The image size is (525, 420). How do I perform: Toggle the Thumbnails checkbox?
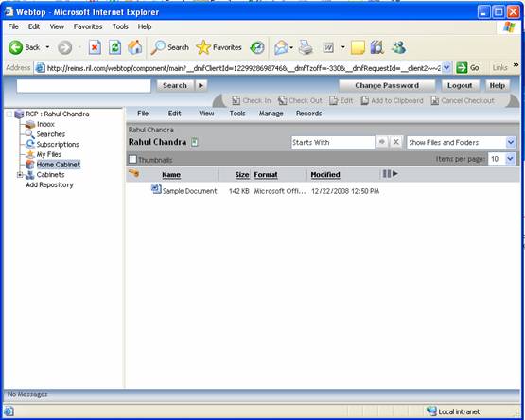tap(132, 160)
